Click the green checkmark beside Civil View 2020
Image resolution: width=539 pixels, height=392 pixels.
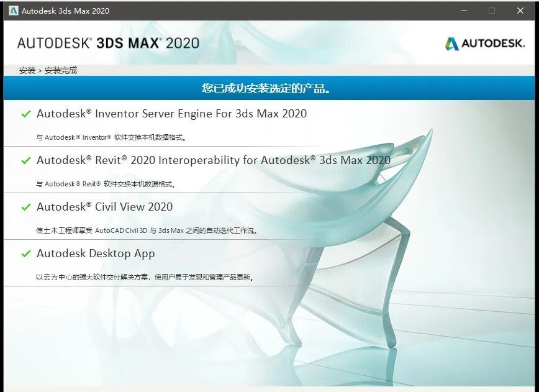point(26,207)
